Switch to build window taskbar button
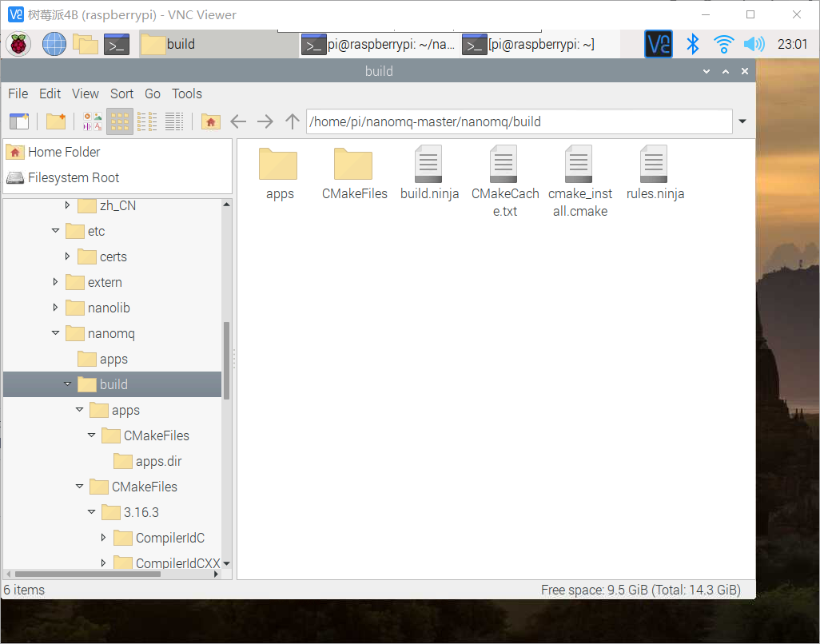The image size is (820, 644). pos(219,45)
